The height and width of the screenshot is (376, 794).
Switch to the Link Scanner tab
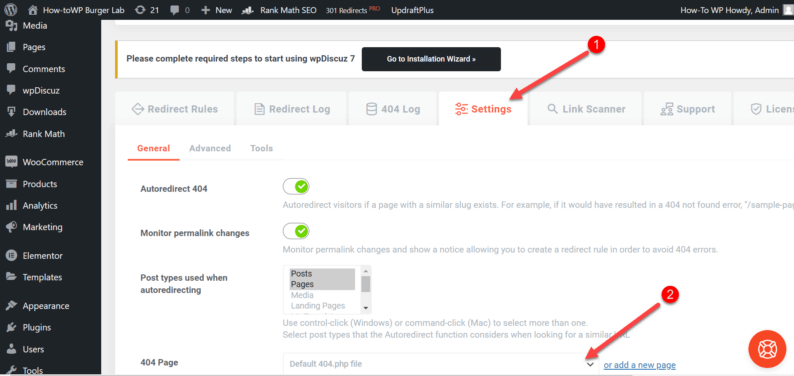[586, 109]
